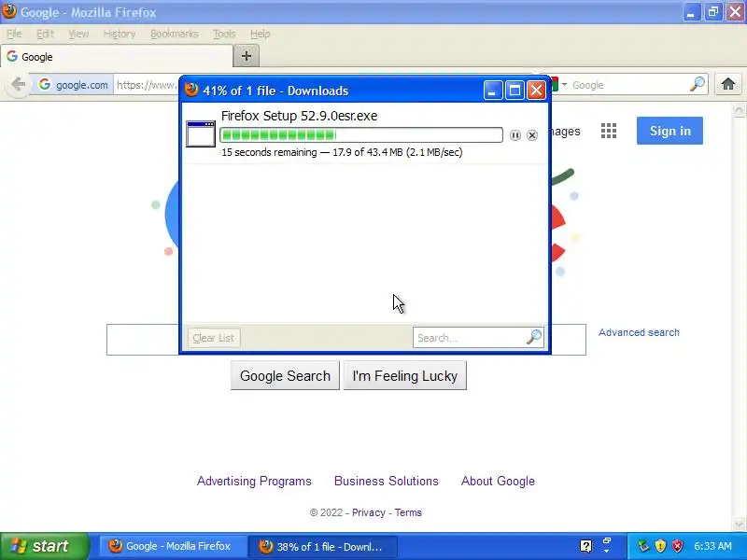The image size is (747, 560).
Task: Close the Downloads window
Action: click(536, 90)
